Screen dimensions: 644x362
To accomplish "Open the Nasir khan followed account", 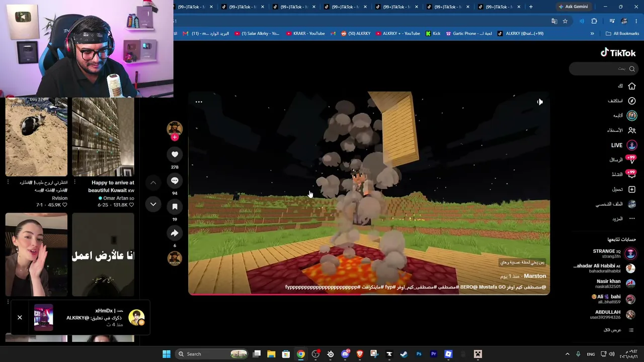I will pyautogui.click(x=616, y=284).
